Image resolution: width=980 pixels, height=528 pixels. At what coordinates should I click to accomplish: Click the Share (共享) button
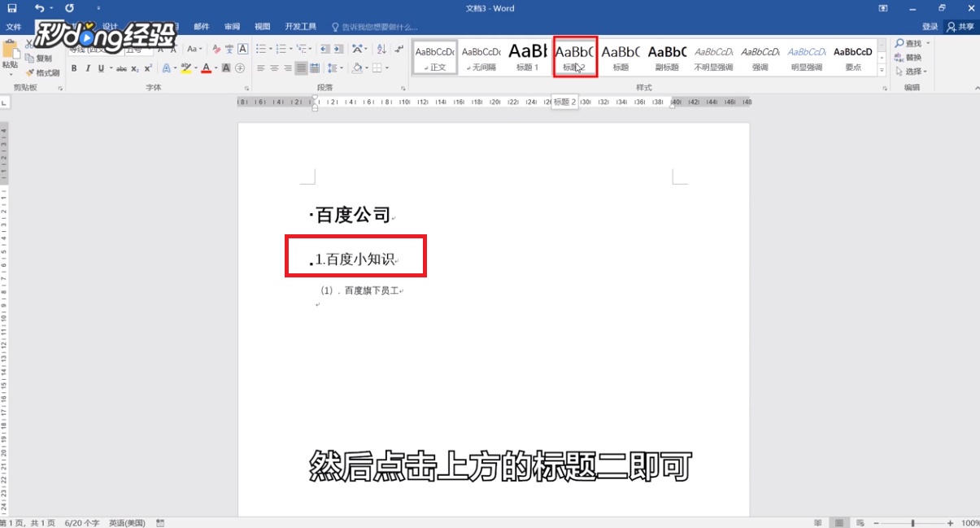[961, 27]
